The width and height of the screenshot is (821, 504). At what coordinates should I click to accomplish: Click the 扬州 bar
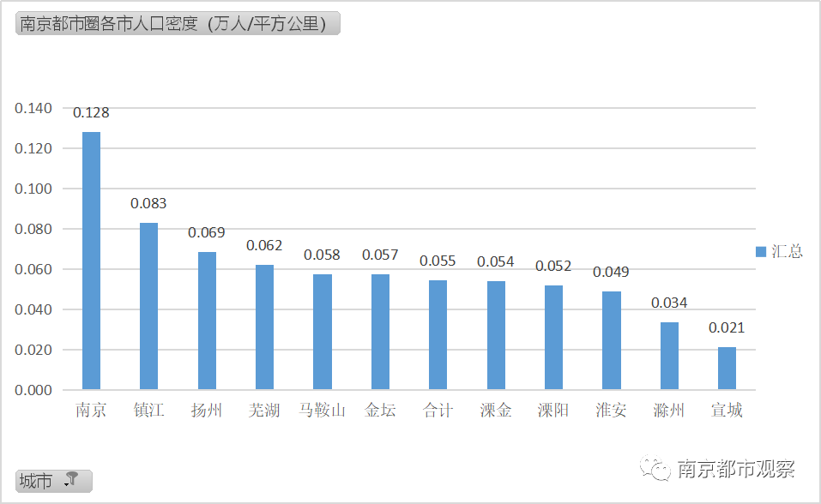coord(207,321)
